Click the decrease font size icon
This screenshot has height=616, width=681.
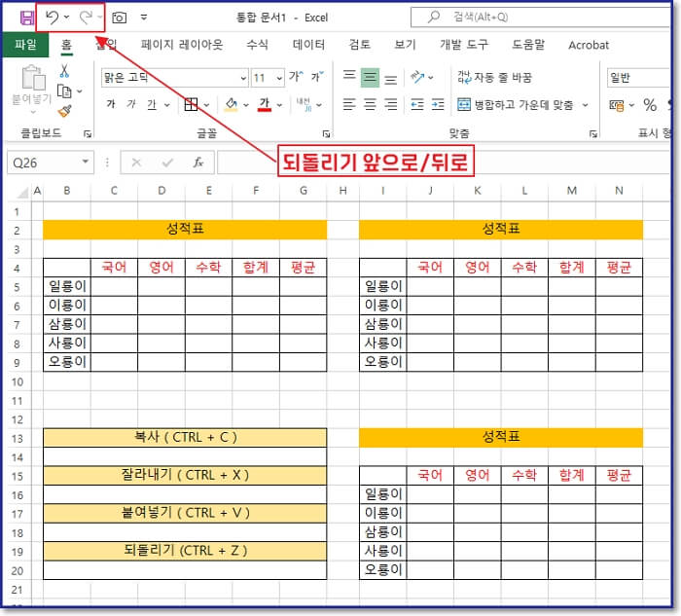click(317, 77)
